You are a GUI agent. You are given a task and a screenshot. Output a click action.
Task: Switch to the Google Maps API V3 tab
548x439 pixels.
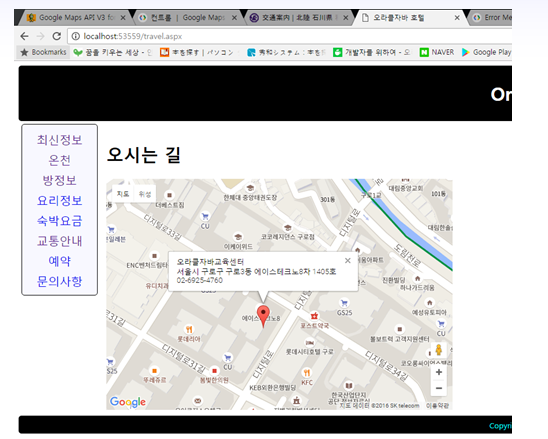pos(76,17)
